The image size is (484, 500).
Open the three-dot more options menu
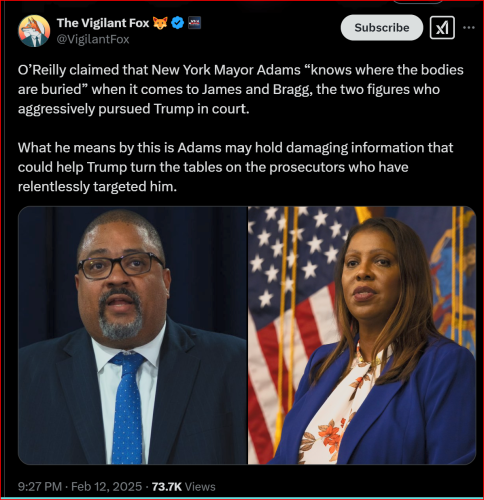[x=469, y=28]
